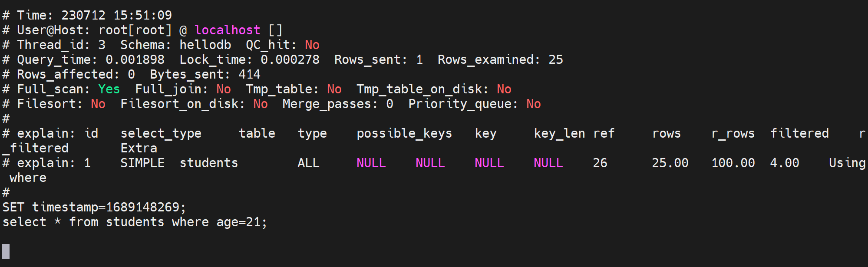Click the SET timestamp=1689148269 statement
The image size is (868, 267).
(94, 207)
